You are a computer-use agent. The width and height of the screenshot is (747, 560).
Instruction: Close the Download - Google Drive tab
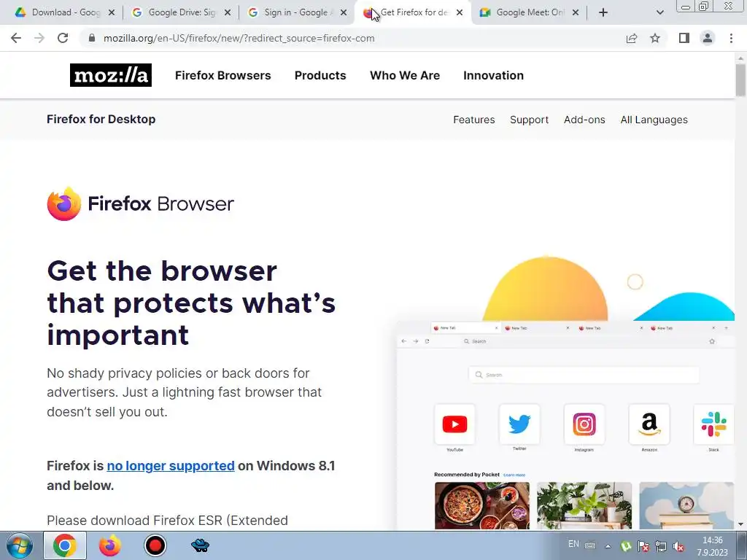[112, 12]
